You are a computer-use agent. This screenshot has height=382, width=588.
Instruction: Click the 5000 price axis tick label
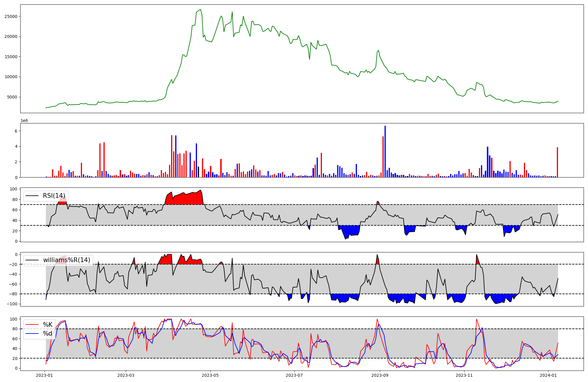click(12, 97)
